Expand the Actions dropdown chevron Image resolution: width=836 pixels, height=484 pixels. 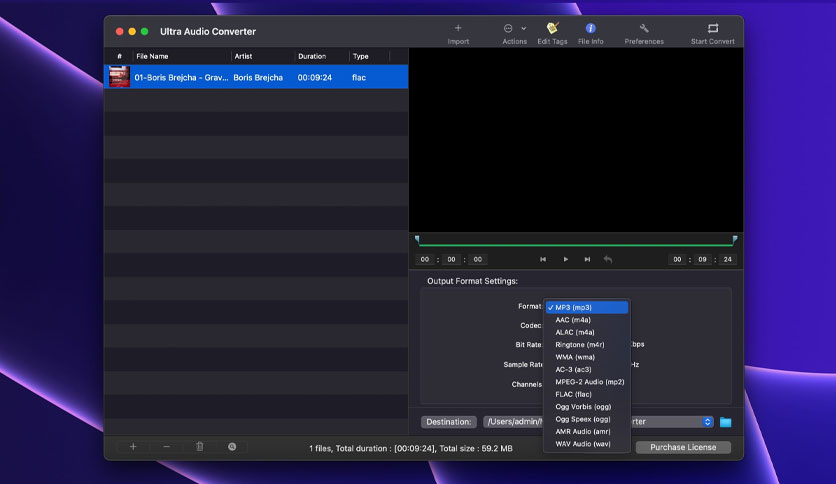click(524, 28)
